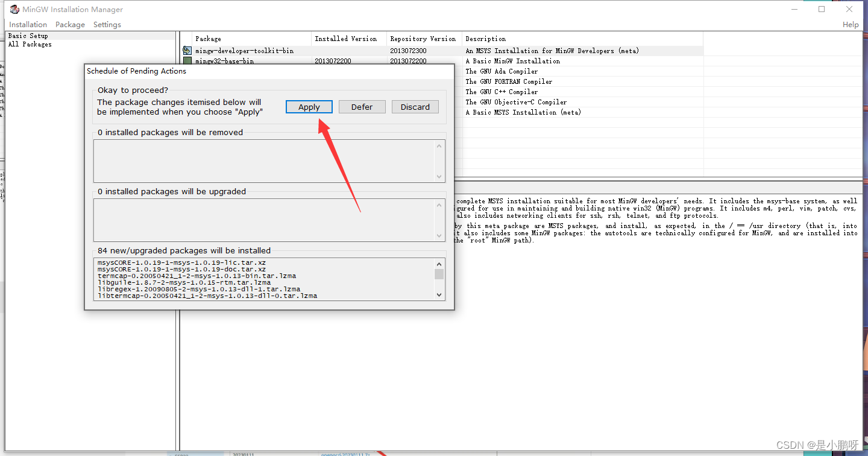Click the Discard button

click(415, 107)
